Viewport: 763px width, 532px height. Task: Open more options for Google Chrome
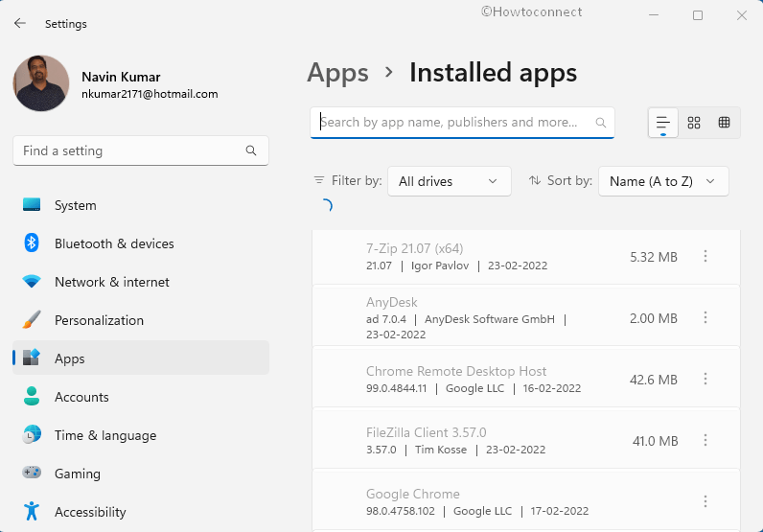(x=705, y=502)
